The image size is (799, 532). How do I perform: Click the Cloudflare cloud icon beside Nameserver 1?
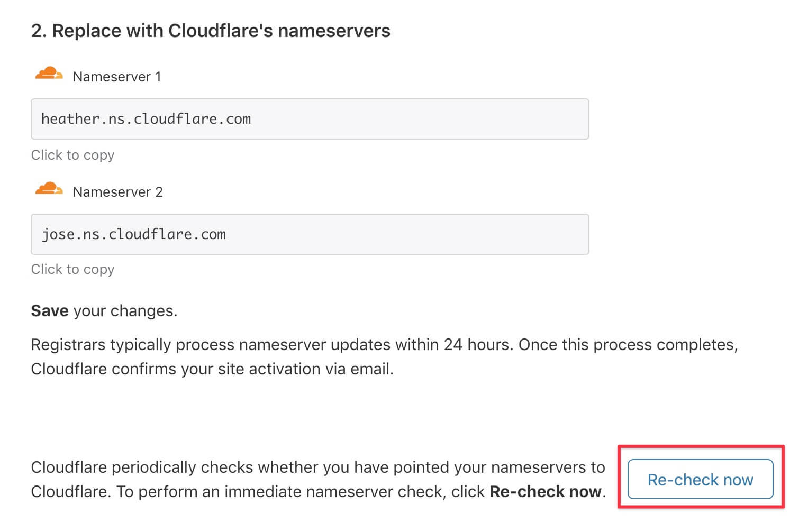tap(49, 74)
